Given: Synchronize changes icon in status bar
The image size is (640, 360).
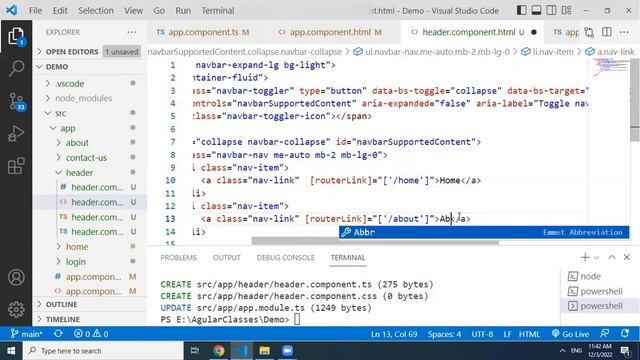Looking at the screenshot, I should pos(58,334).
